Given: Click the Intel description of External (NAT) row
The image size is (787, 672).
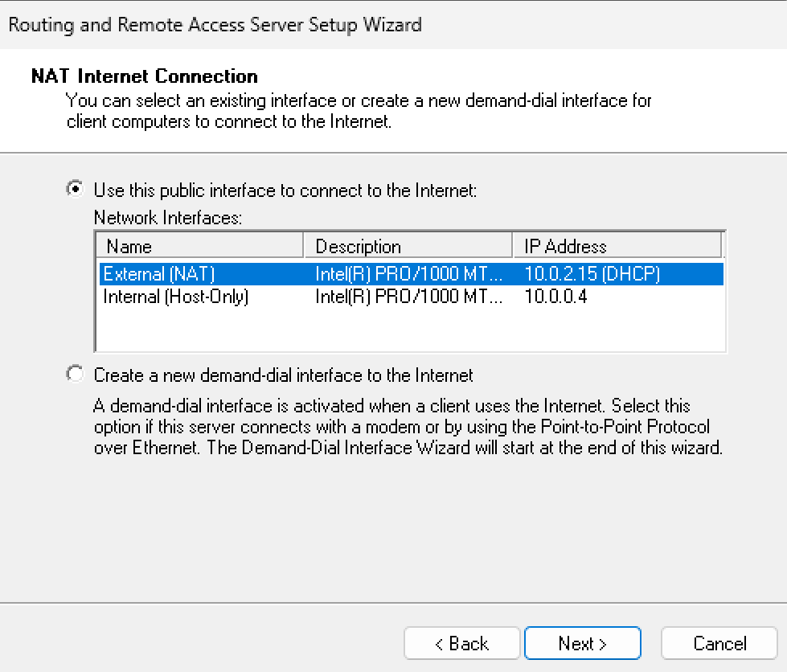Looking at the screenshot, I should coord(408,274).
